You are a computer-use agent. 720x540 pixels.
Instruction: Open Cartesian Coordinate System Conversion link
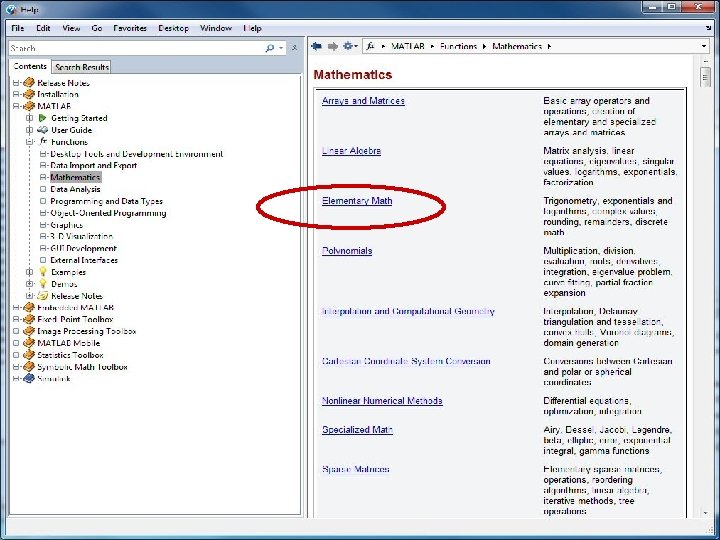pyautogui.click(x=406, y=361)
